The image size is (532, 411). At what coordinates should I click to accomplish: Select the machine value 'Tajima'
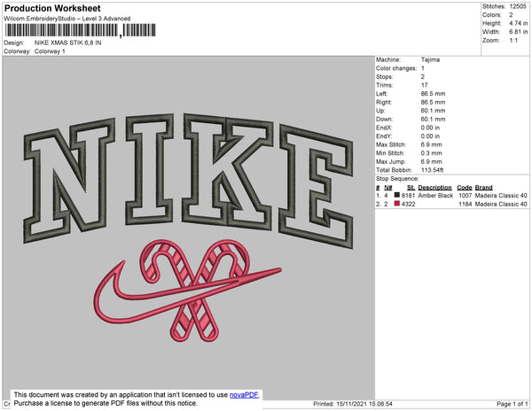click(x=430, y=59)
